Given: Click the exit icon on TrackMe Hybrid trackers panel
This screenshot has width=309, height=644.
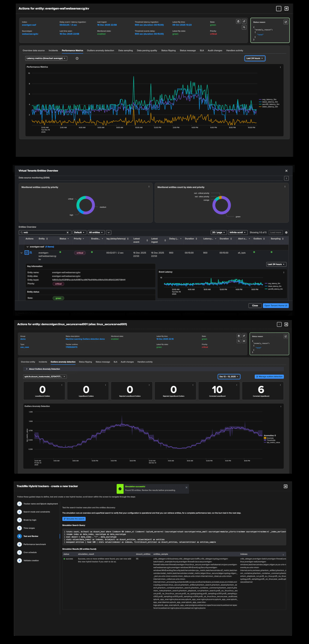Looking at the screenshot, I should pos(285,486).
